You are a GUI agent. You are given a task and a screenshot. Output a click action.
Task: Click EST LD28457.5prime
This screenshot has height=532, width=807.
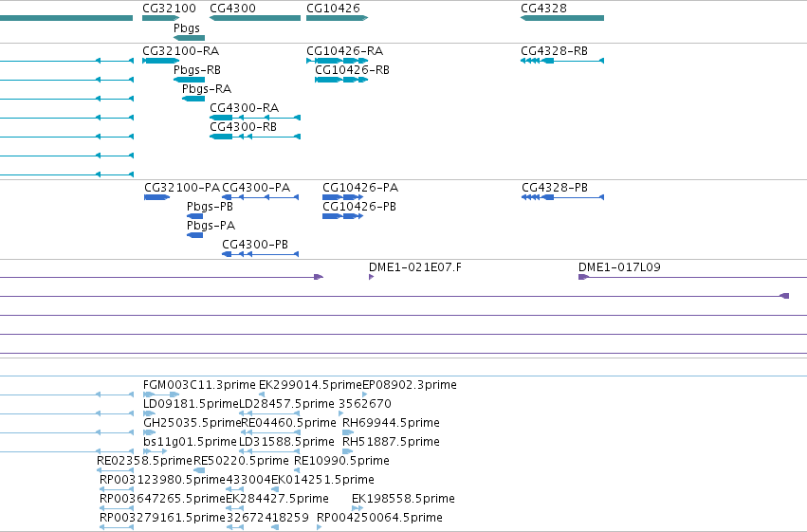269,413
